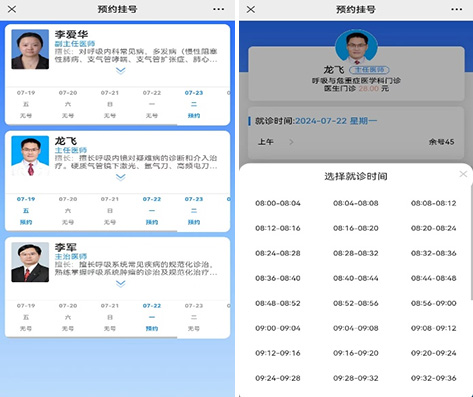The width and height of the screenshot is (473, 397).
Task: Choose the 08:56-09:00 time slot
Action: coord(433,303)
